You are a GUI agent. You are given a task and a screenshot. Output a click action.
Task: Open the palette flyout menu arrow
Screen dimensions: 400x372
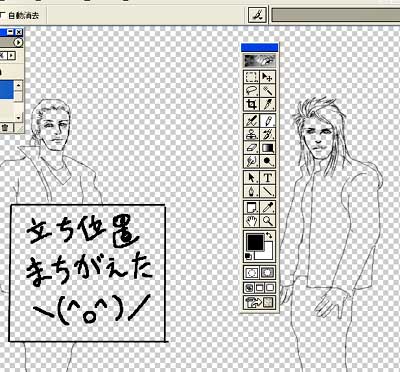point(18,42)
